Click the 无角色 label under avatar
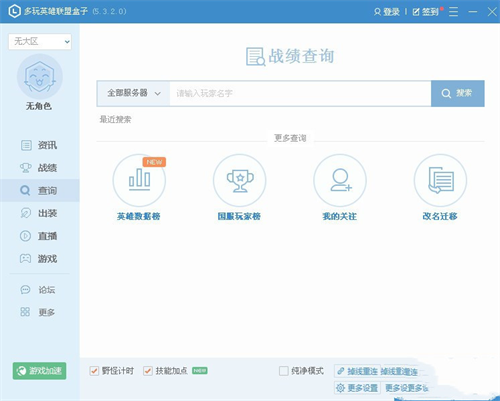The width and height of the screenshot is (500, 401). (x=39, y=106)
